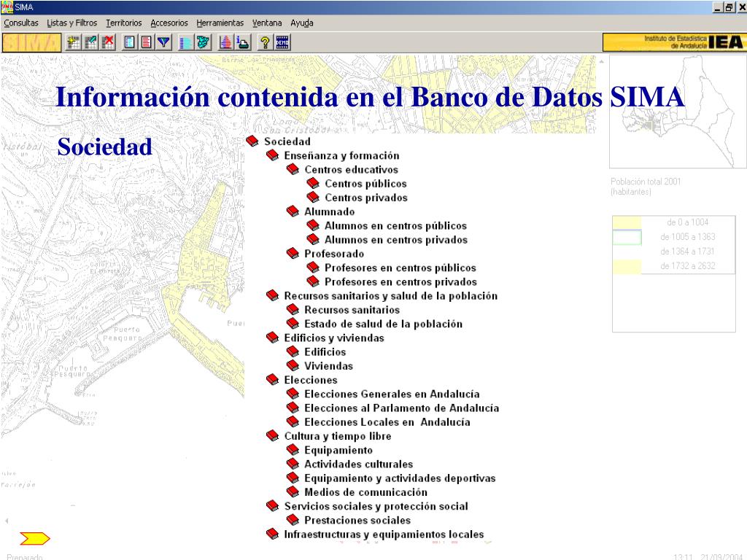The height and width of the screenshot is (560, 747).
Task: Click the 'de 1005 a 1363' legend swatch
Action: (627, 237)
